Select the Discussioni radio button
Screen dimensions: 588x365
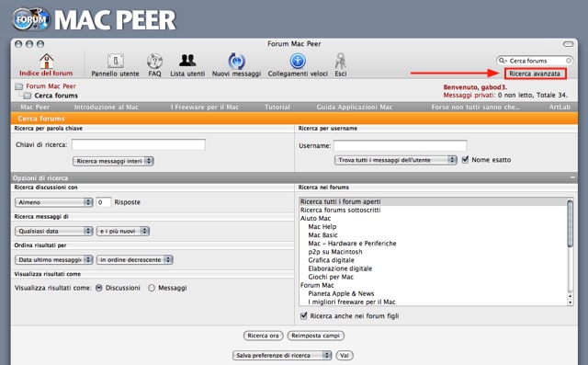pos(99,288)
